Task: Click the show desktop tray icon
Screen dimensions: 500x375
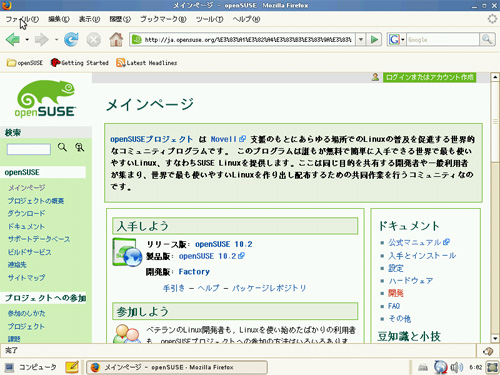Action: [x=492, y=367]
